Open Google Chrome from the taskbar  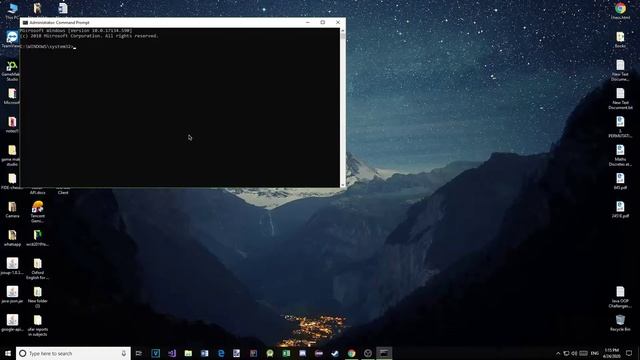click(x=351, y=353)
